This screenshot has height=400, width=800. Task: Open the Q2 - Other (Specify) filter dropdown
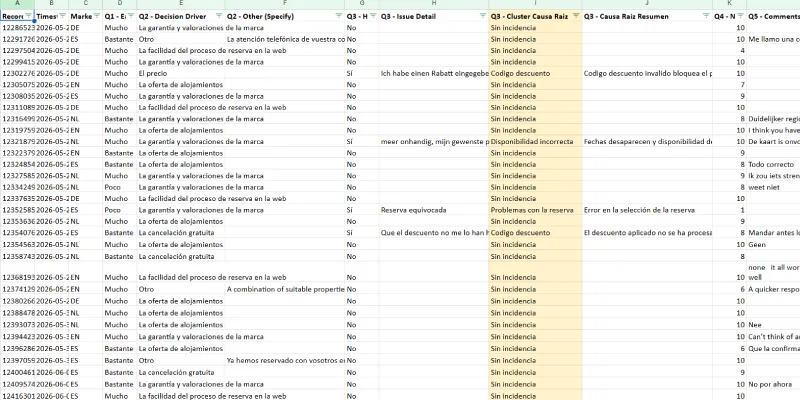(x=339, y=16)
